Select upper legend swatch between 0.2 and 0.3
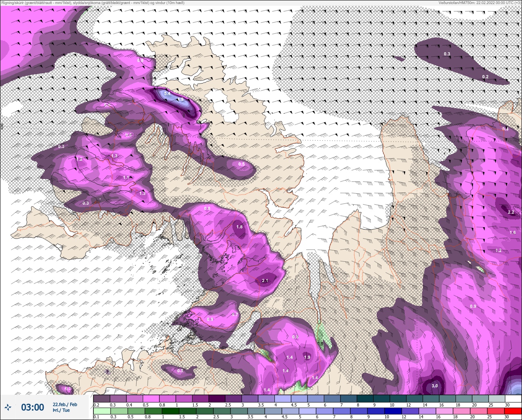Viewport: 522px width, 420px height. [102, 398]
